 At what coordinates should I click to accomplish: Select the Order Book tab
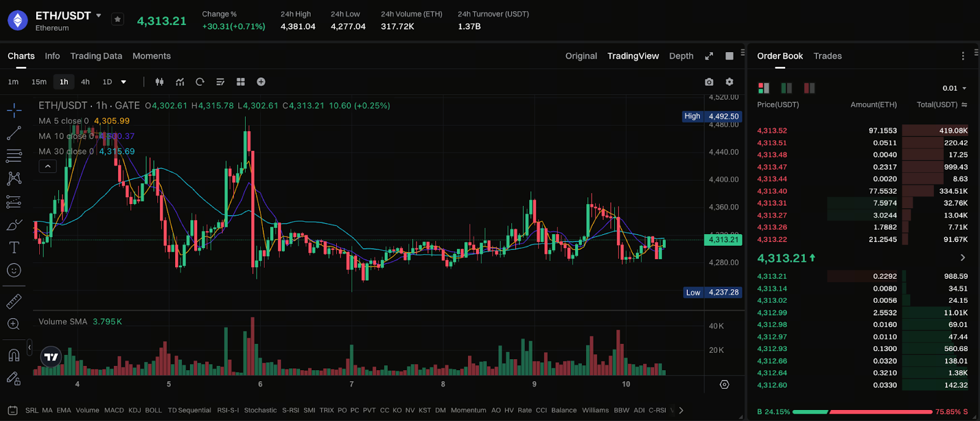click(x=780, y=56)
